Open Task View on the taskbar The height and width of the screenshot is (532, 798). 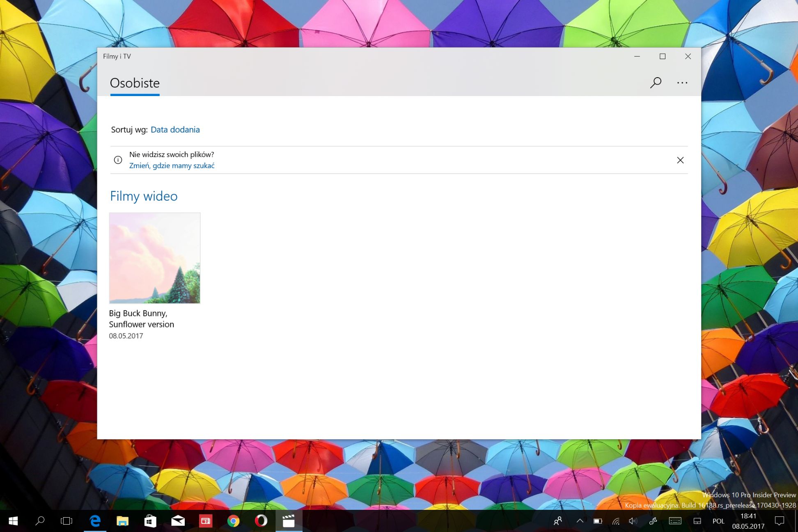point(66,521)
